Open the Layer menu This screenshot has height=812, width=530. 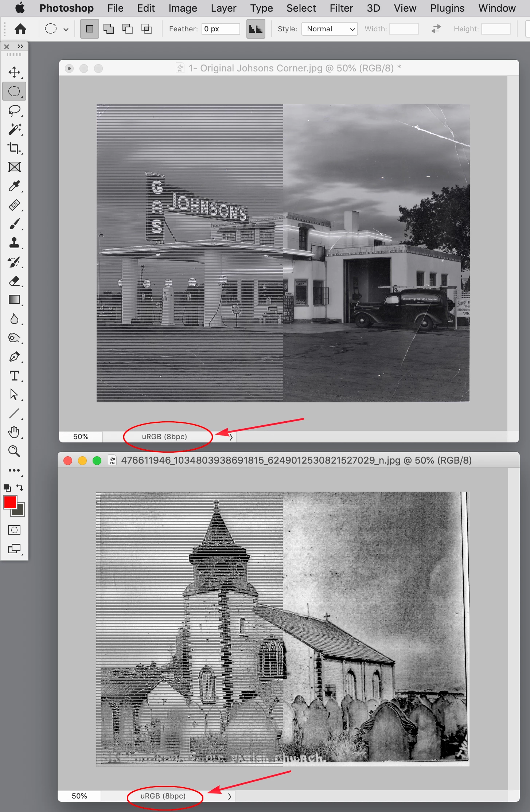(223, 8)
